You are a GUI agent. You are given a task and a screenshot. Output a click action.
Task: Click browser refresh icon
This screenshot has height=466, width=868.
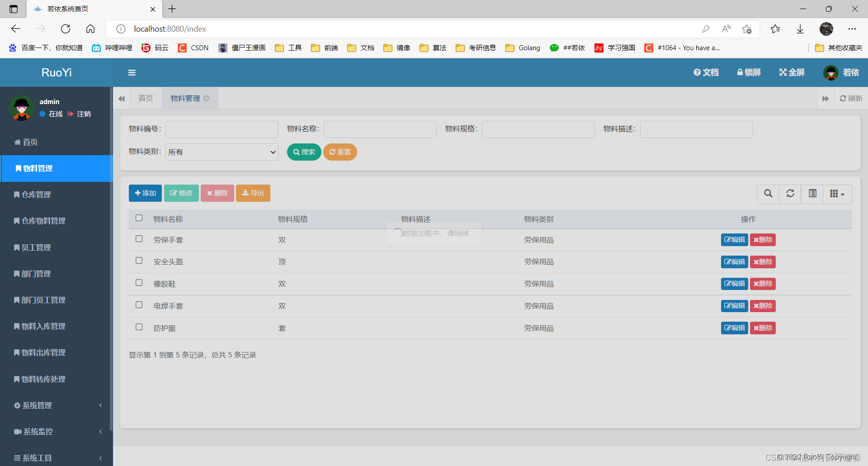click(x=66, y=29)
